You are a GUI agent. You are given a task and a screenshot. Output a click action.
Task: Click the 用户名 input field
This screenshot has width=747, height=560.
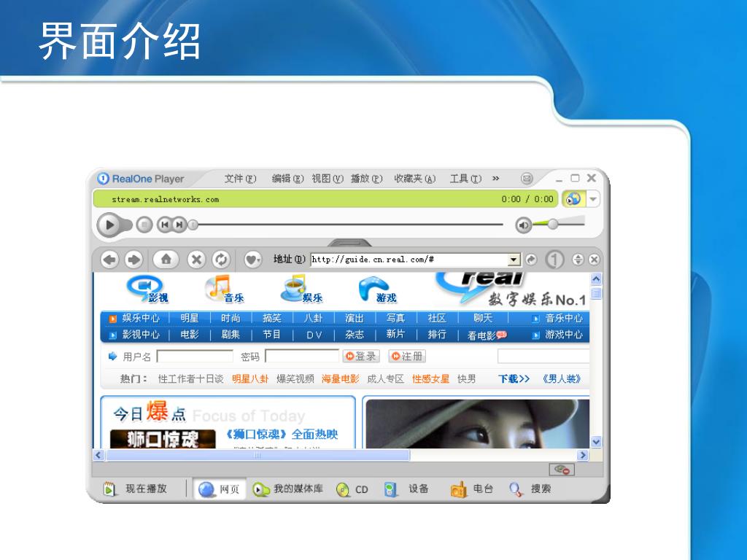(195, 356)
